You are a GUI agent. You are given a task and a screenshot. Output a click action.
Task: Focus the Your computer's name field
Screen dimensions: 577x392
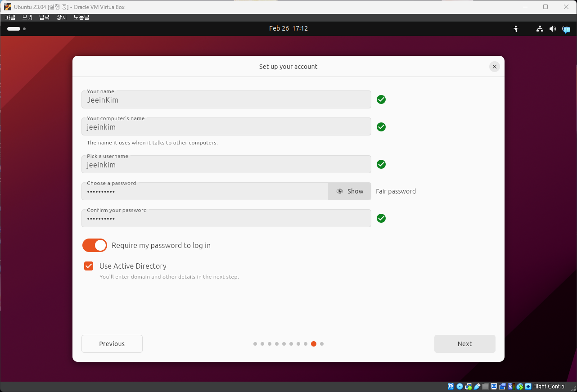coord(226,126)
